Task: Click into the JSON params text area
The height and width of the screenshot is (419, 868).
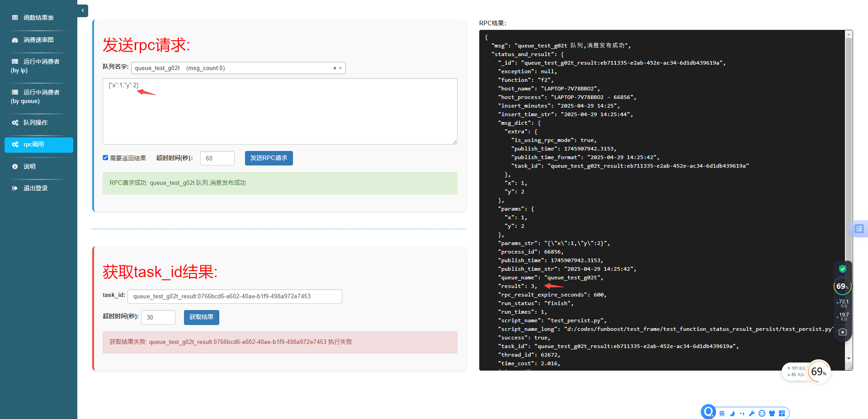Action: click(280, 111)
